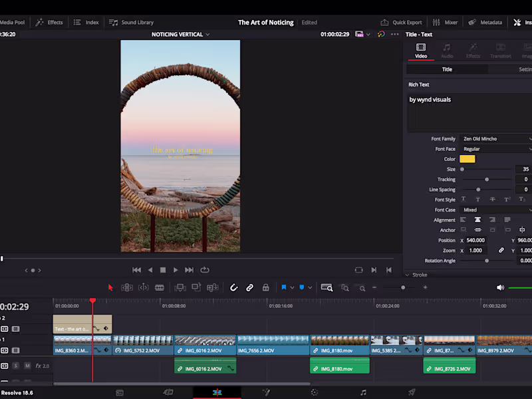Toggle underline Font Style icon

click(x=463, y=199)
